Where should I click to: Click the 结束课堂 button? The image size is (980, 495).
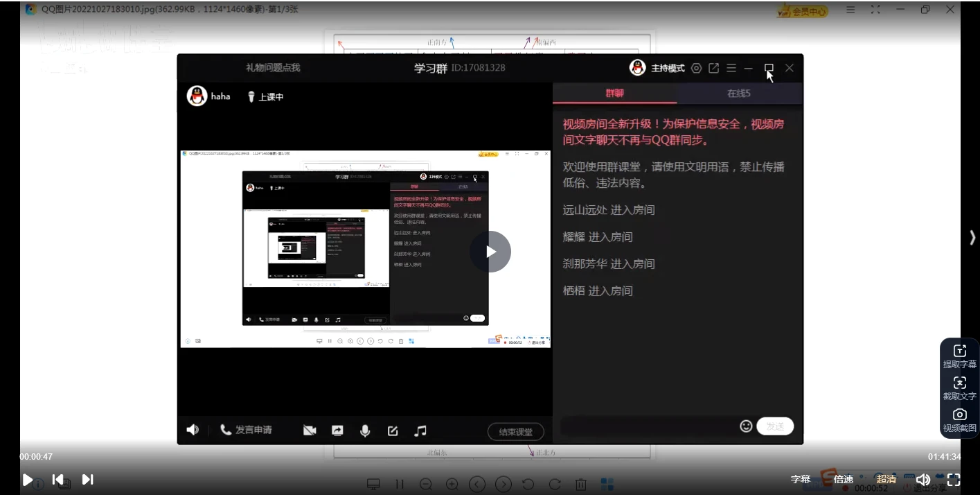click(515, 431)
